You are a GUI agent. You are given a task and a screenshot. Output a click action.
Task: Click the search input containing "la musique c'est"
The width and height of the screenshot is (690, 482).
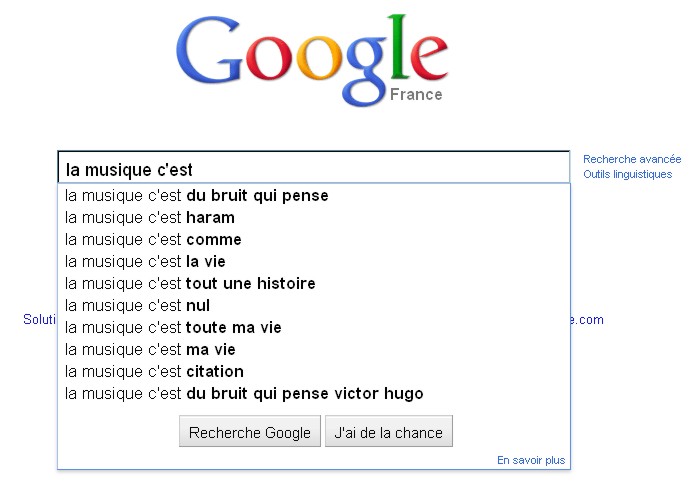point(312,169)
